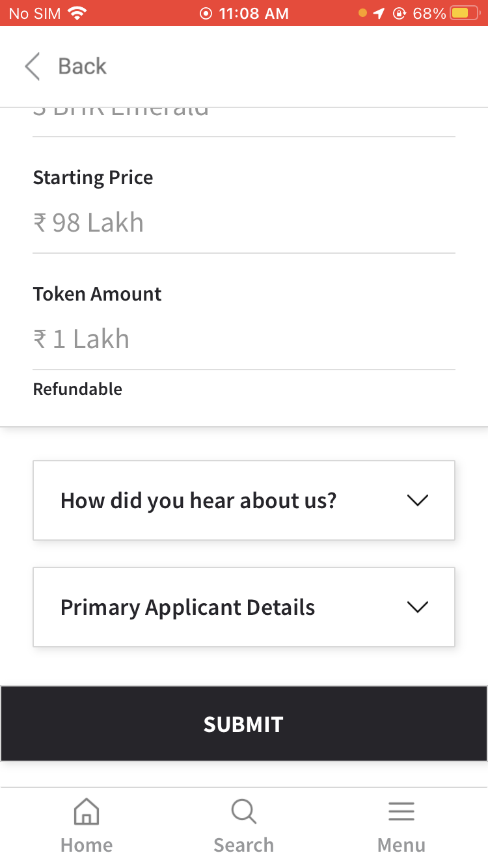Switch to the Home tab label
The image size is (488, 868).
(x=87, y=845)
